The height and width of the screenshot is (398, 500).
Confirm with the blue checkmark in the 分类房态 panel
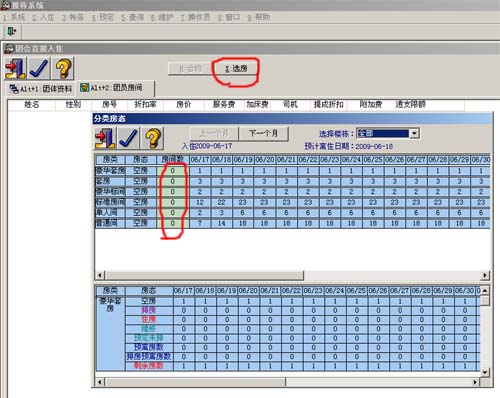point(129,138)
